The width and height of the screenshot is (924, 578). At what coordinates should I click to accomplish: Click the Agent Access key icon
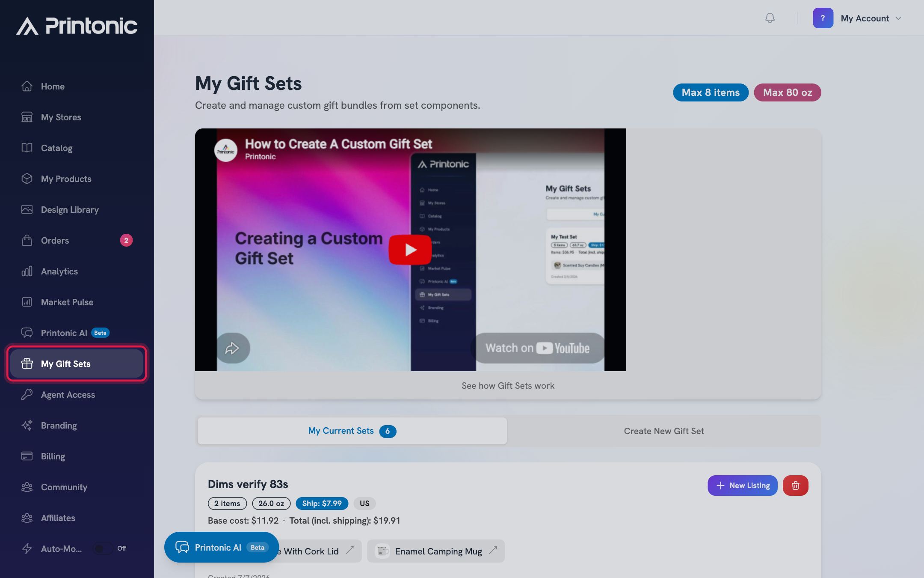(x=27, y=394)
